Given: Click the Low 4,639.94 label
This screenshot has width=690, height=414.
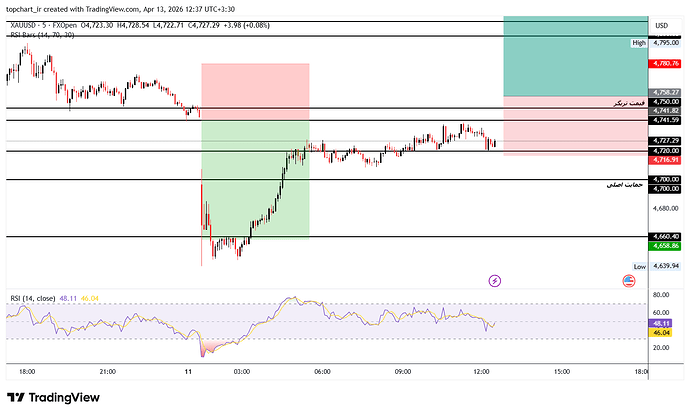Looking at the screenshot, I should click(656, 267).
